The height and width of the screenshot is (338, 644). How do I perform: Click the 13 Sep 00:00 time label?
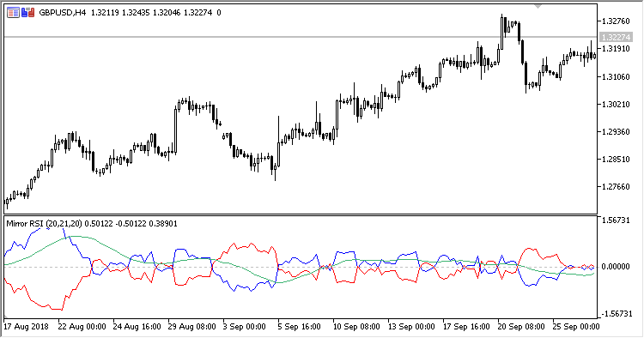[411, 327]
